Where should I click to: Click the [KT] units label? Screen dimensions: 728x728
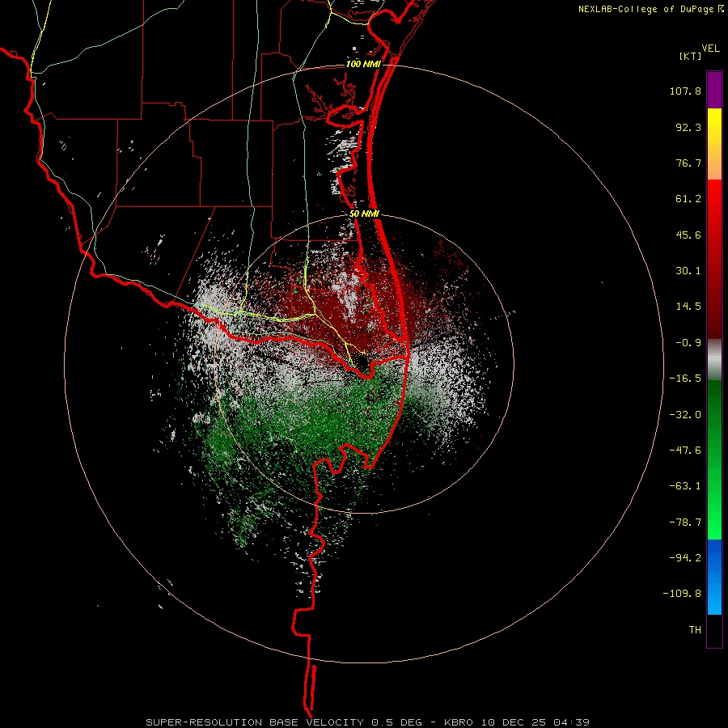click(x=690, y=56)
